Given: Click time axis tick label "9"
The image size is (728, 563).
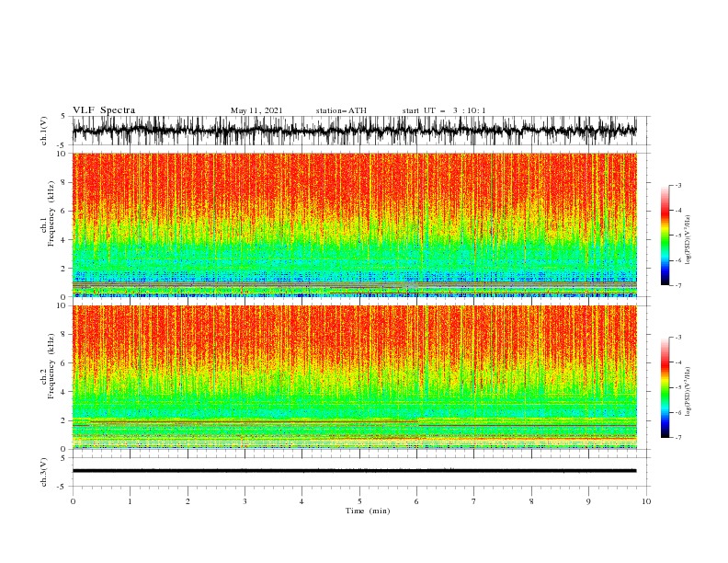Looking at the screenshot, I should point(588,501).
